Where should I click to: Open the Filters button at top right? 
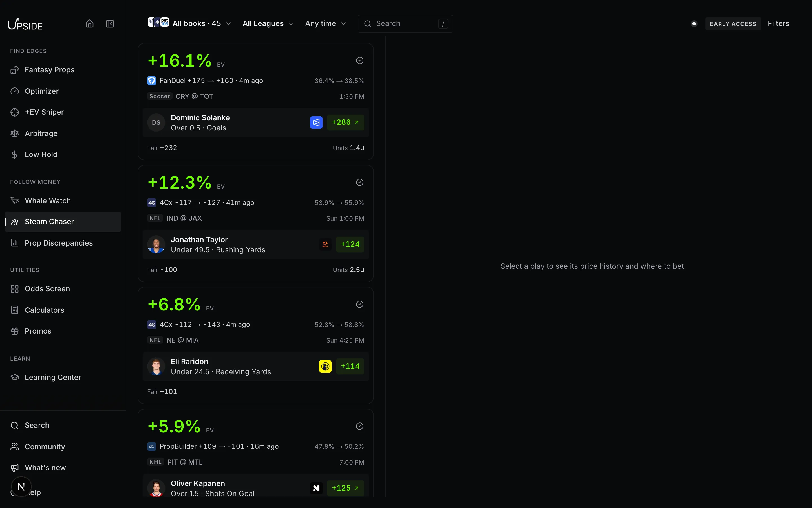tap(778, 23)
